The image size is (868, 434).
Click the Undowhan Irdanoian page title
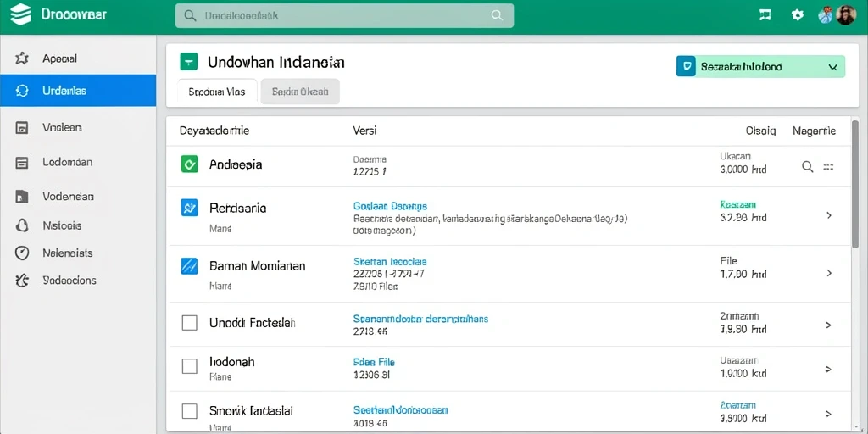pyautogui.click(x=276, y=62)
